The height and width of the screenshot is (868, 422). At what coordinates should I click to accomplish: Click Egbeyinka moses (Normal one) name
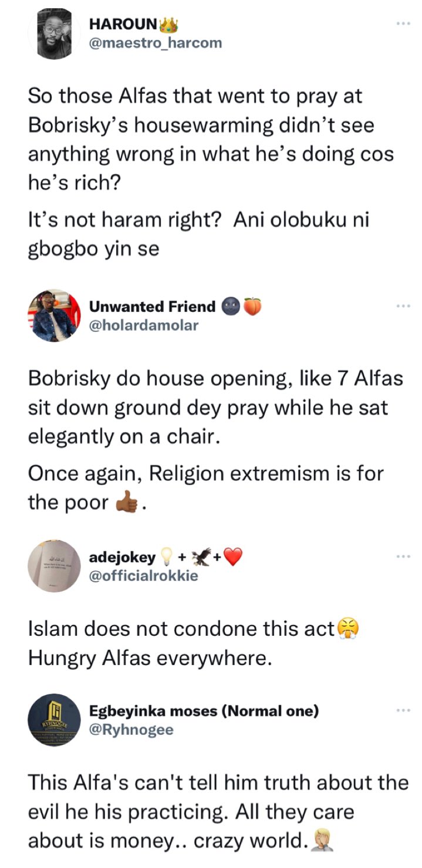click(204, 711)
